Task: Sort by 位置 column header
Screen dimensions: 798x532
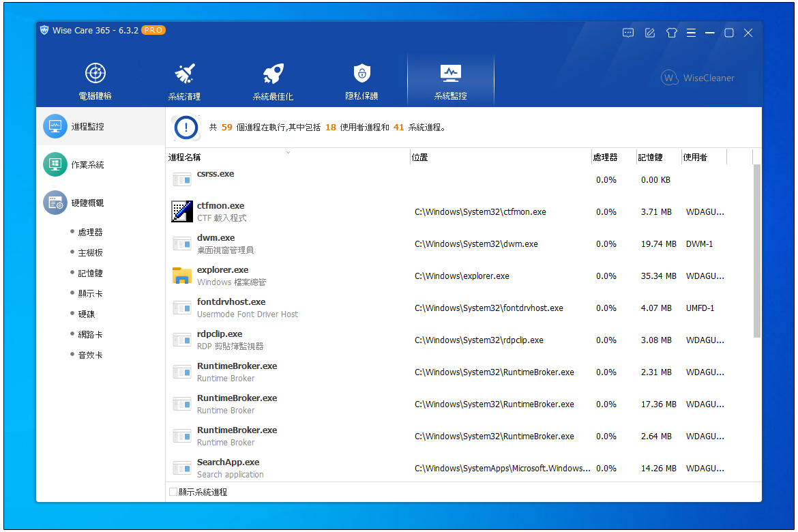Action: tap(420, 158)
